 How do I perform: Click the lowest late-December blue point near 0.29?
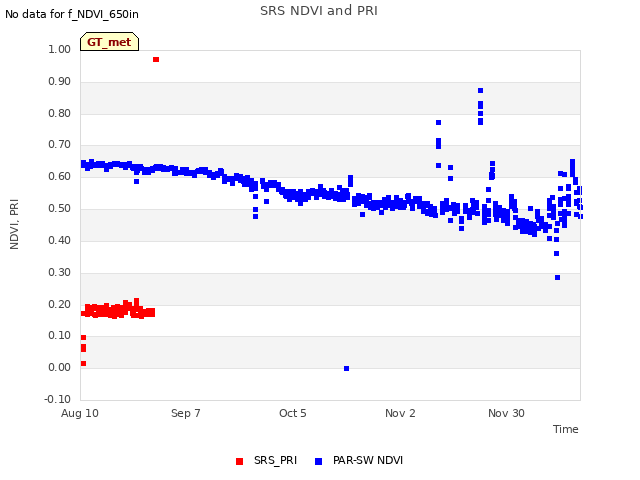pyautogui.click(x=558, y=278)
